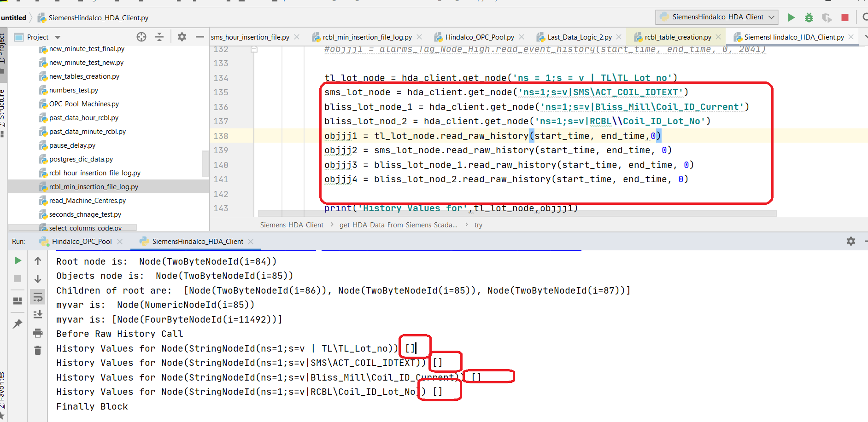Restore layout icon in Run panel sidebar

pos(18,301)
